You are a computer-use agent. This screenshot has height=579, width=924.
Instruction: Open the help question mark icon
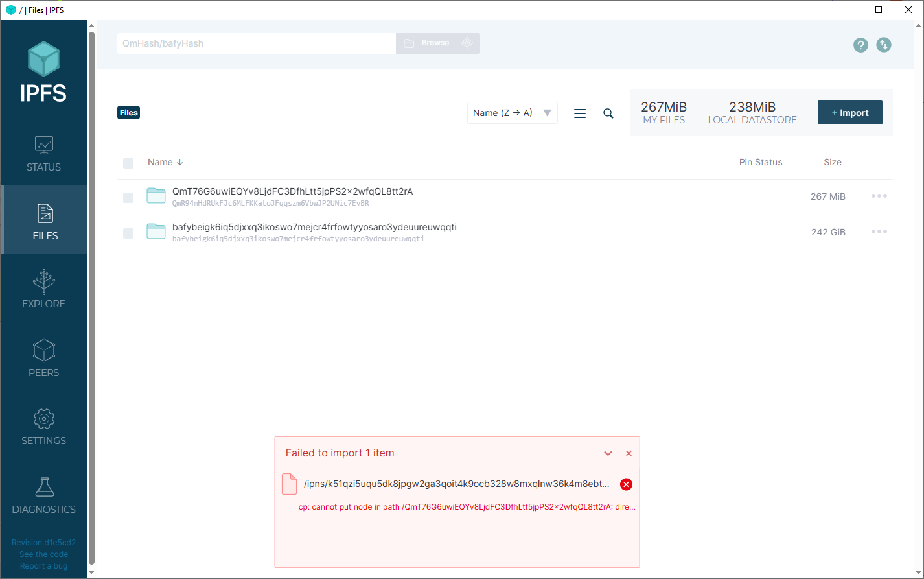click(x=860, y=45)
